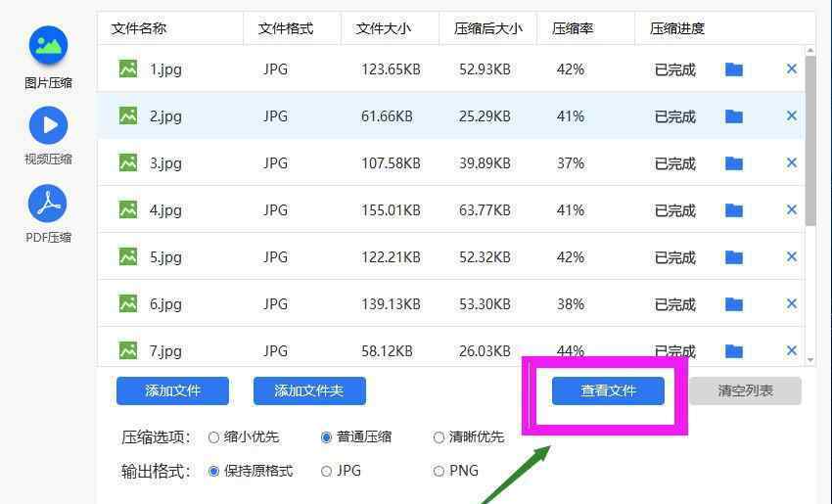Click the image thumbnail icon of 7.jpg
832x504 pixels.
(x=128, y=350)
